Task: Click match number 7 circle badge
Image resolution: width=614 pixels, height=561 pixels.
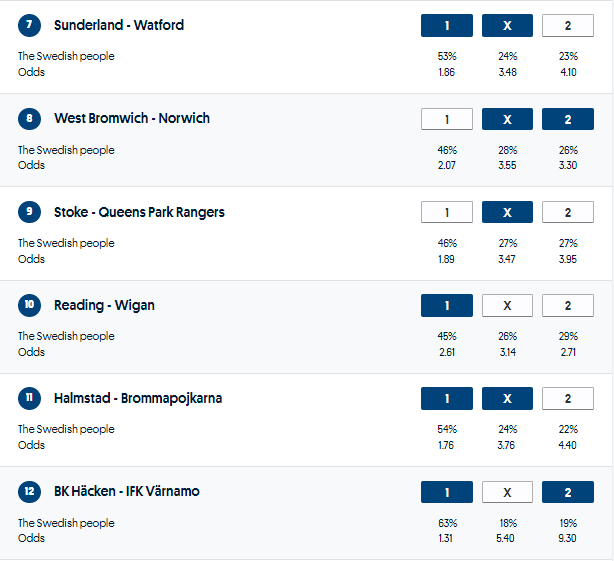Action: pos(30,26)
